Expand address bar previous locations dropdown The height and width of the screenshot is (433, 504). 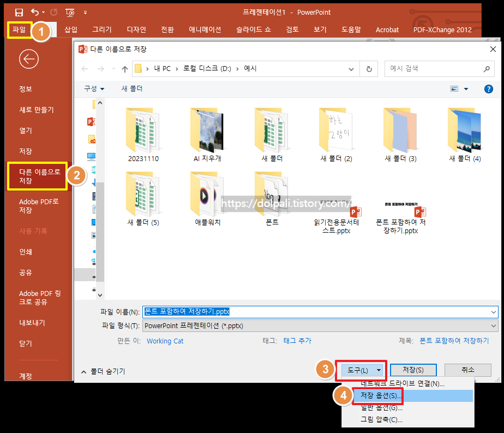[351, 69]
